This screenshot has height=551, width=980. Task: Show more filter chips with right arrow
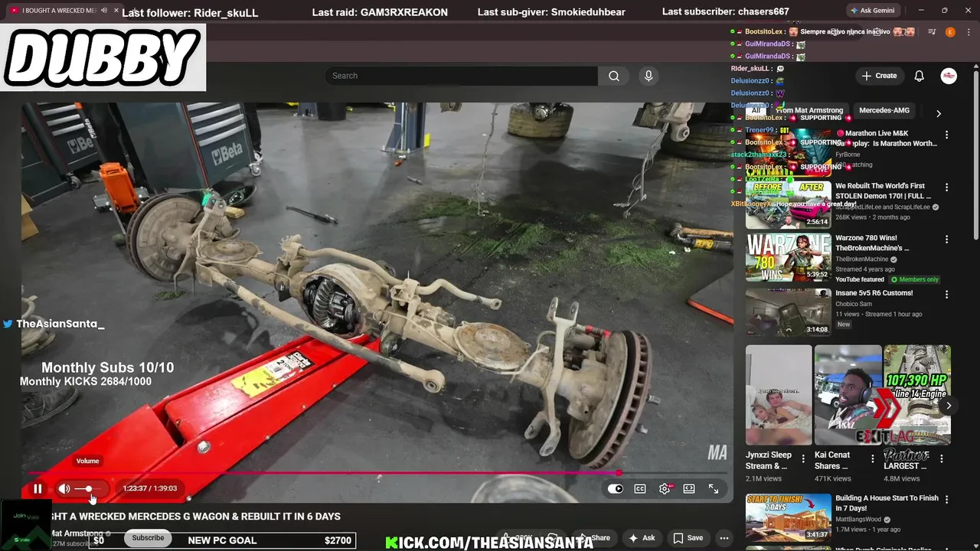[x=939, y=113]
